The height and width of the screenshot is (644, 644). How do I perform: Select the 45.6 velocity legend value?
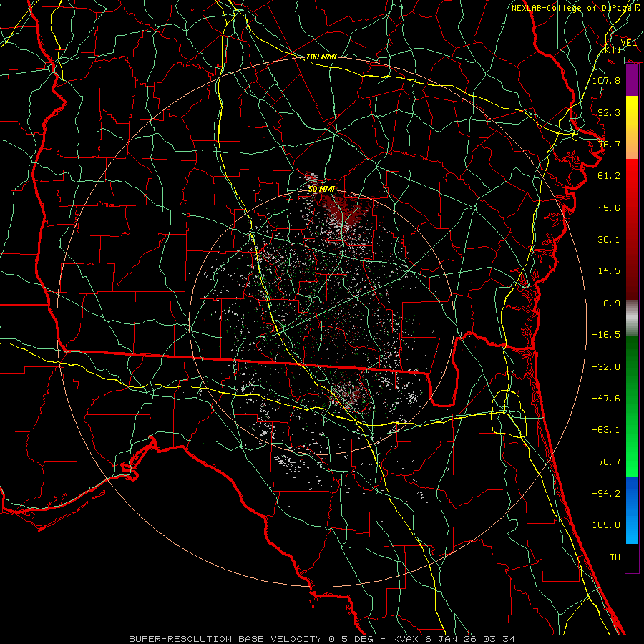click(609, 208)
